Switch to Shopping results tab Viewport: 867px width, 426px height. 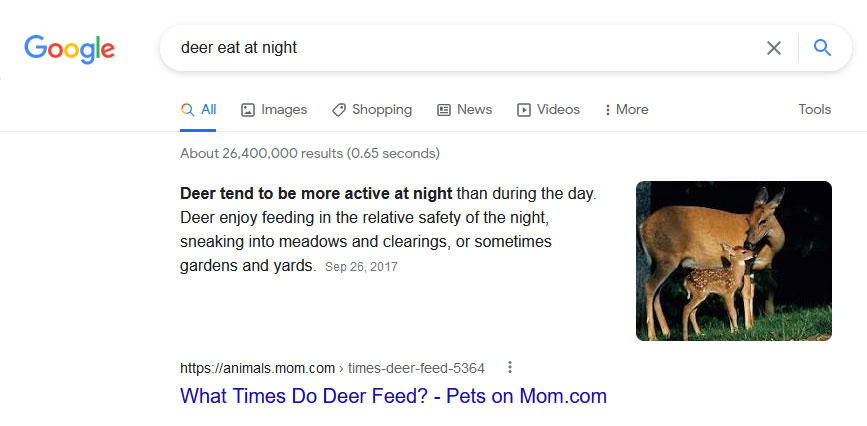372,110
